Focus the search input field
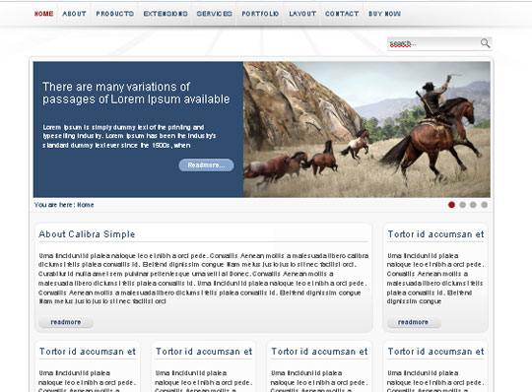This screenshot has width=532, height=392. pos(433,43)
